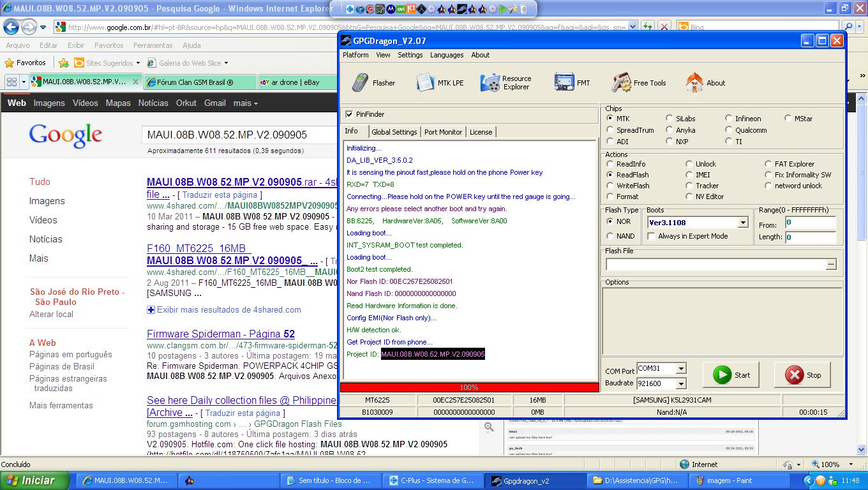Switch to Port Monitor tab
This screenshot has width=868, height=490.
pos(443,132)
